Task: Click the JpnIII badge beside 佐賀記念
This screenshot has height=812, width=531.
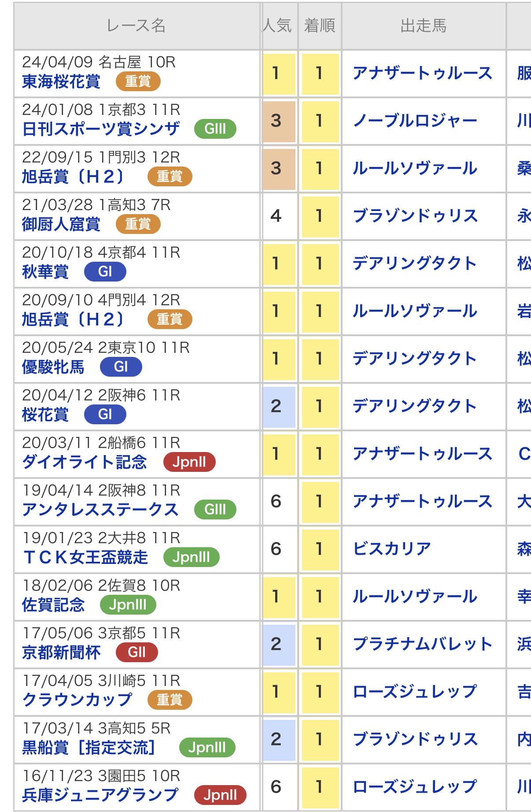Action: [128, 604]
